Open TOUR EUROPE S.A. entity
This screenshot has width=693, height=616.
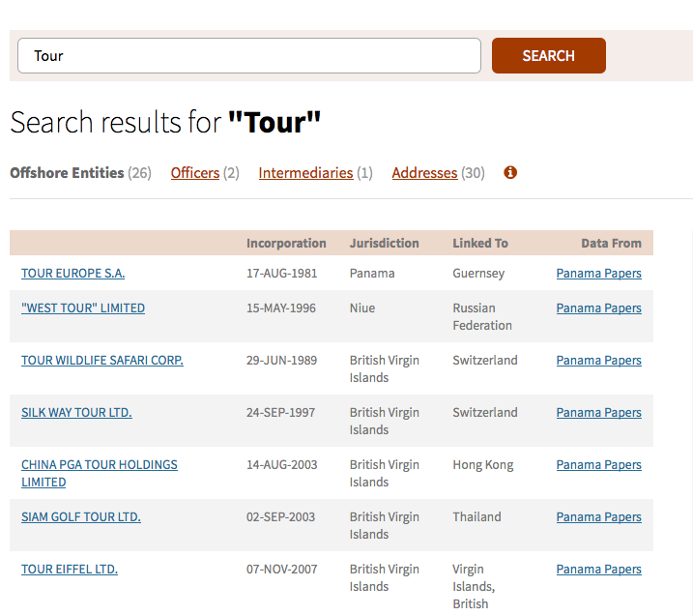click(72, 274)
